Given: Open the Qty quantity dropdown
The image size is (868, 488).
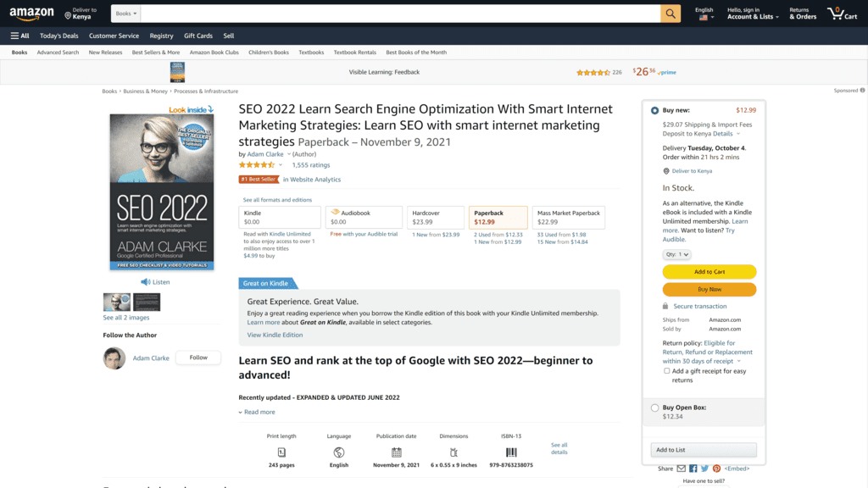Looking at the screenshot, I should 676,254.
